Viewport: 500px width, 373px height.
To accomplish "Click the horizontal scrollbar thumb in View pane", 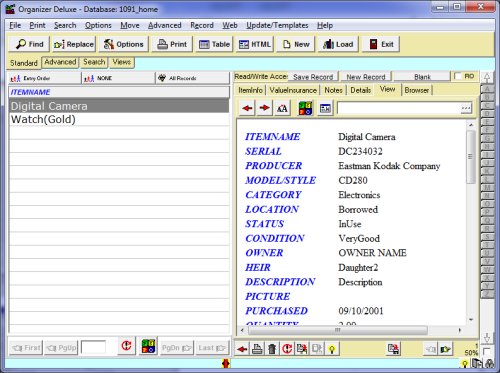I will point(338,330).
